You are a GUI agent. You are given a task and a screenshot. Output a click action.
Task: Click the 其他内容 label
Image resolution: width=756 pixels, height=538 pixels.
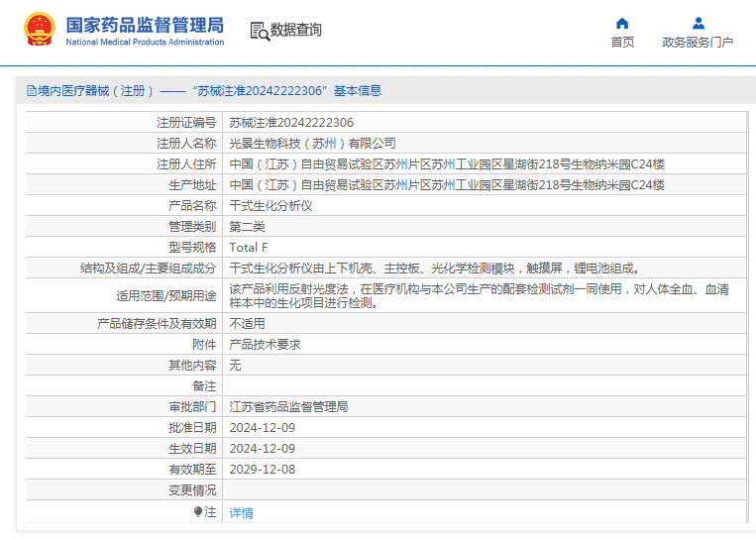(x=192, y=365)
